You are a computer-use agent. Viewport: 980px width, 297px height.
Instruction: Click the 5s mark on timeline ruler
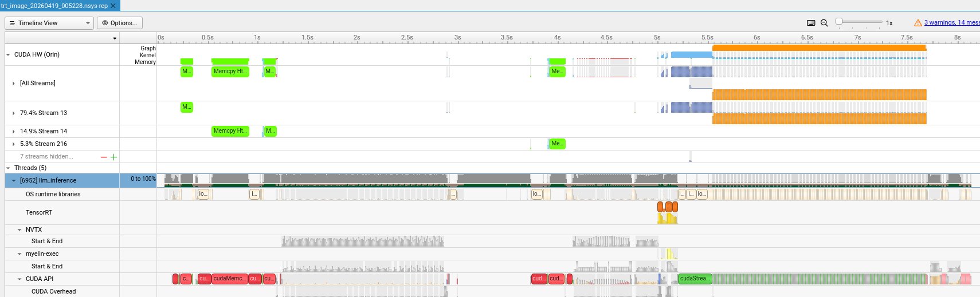pos(657,38)
